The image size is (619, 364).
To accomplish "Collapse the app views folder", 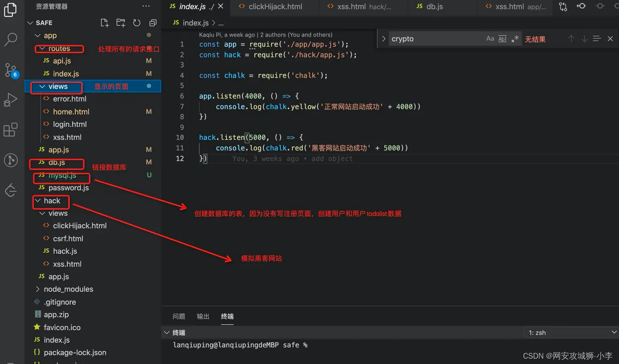I will pyautogui.click(x=42, y=86).
